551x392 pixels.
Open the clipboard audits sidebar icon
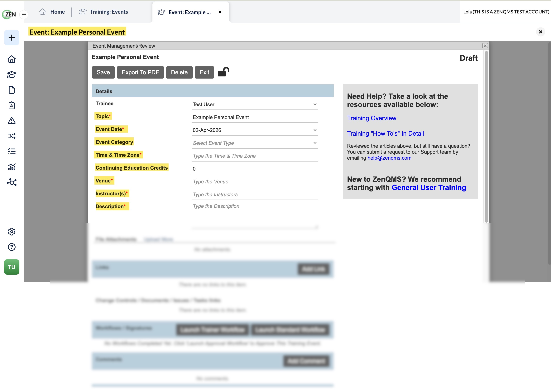point(12,105)
